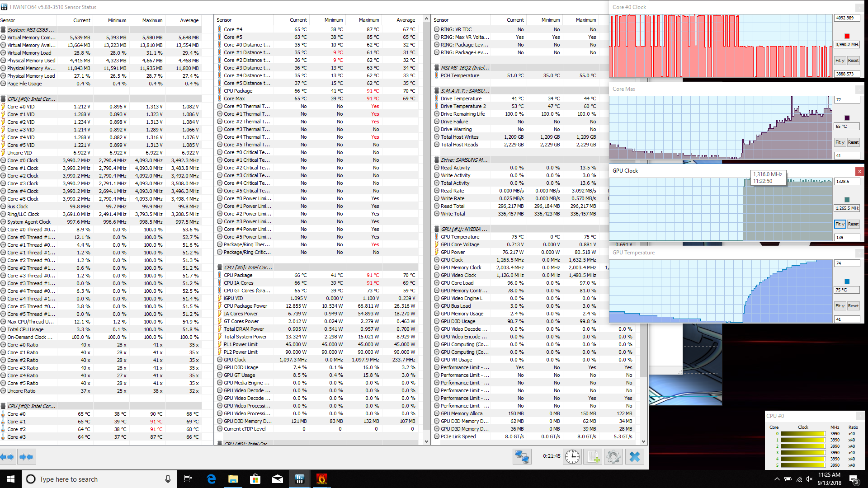
Task: Start logging with the sheet-plus icon
Action: tap(593, 457)
